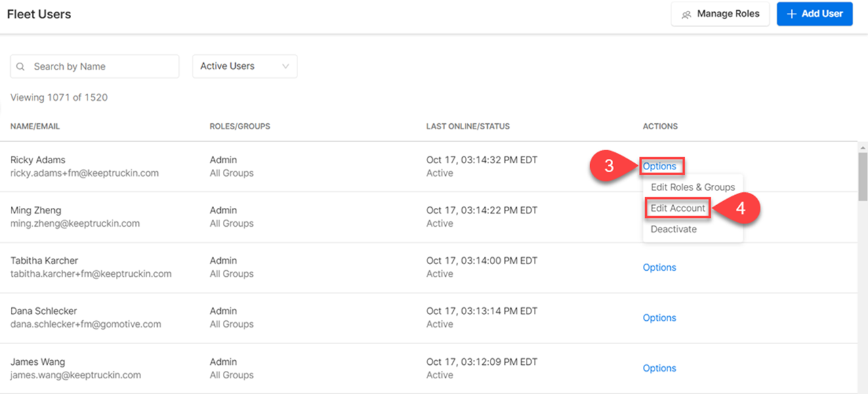Viewport: 868px width, 394px height.
Task: Click the LAST ONLINE/STATUS column header
Action: point(468,127)
